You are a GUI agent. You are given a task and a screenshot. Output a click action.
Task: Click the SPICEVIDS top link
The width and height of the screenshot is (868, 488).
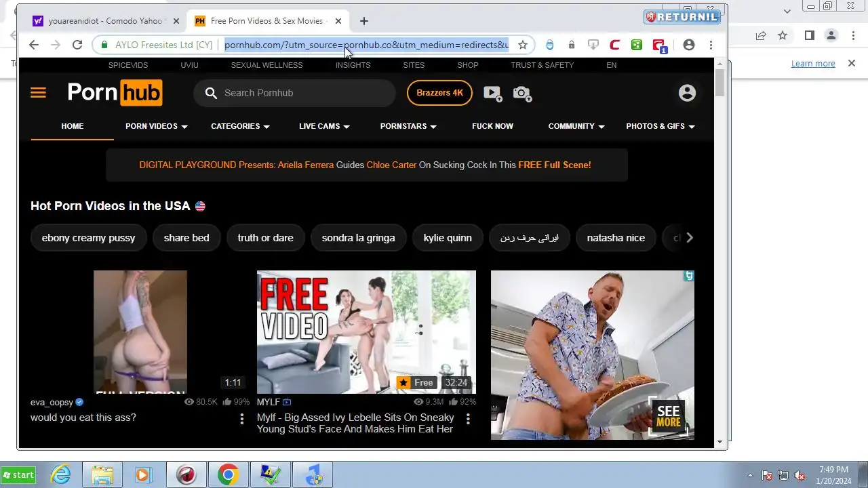click(x=128, y=65)
